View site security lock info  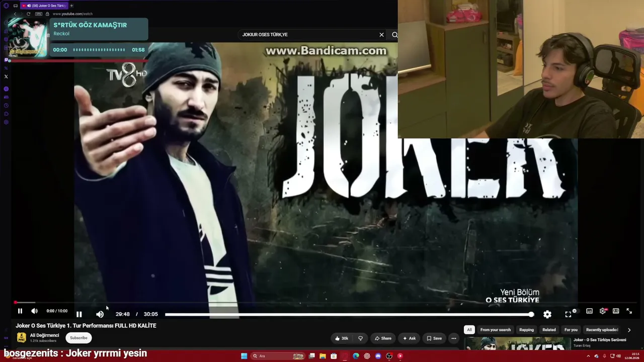click(47, 14)
